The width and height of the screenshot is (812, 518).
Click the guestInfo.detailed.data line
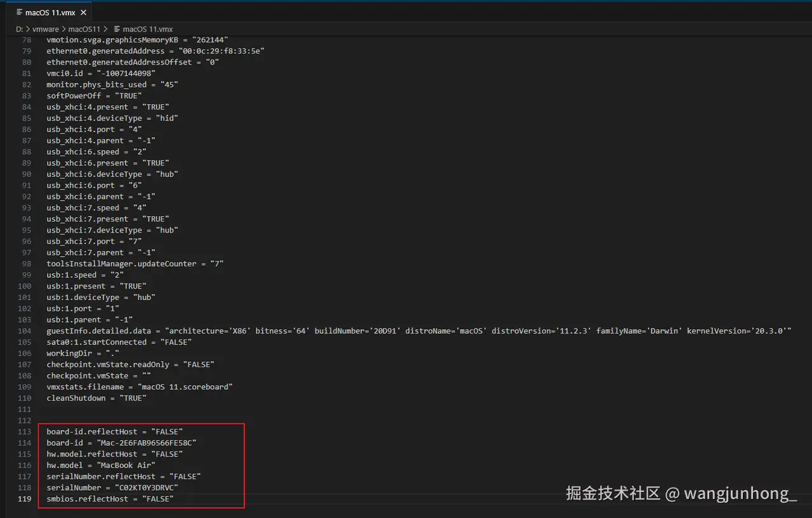(x=190, y=330)
